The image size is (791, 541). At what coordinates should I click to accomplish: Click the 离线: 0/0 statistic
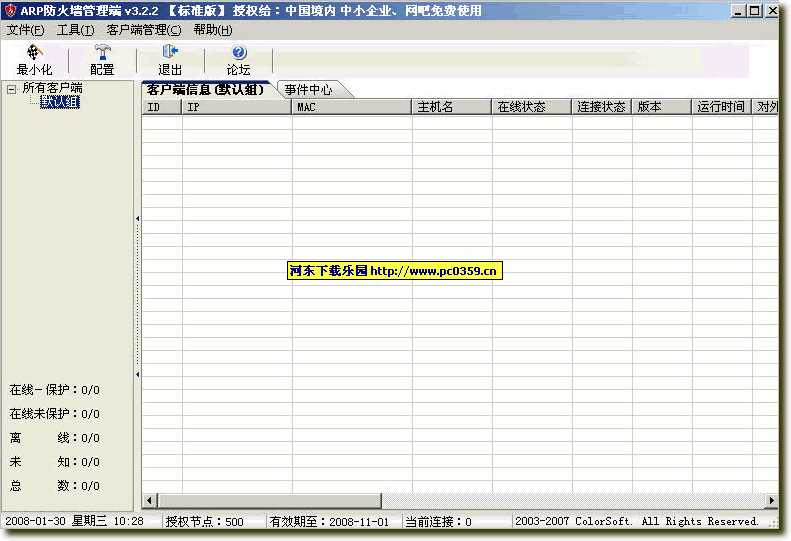click(54, 438)
